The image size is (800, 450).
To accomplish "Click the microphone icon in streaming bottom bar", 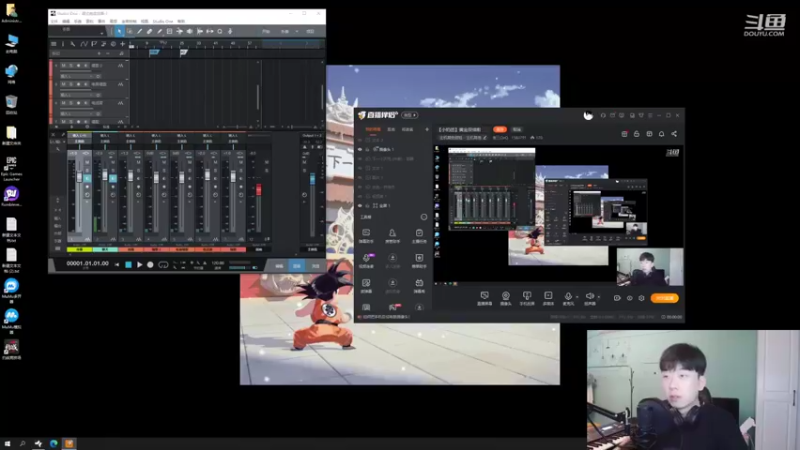I will pyautogui.click(x=568, y=298).
